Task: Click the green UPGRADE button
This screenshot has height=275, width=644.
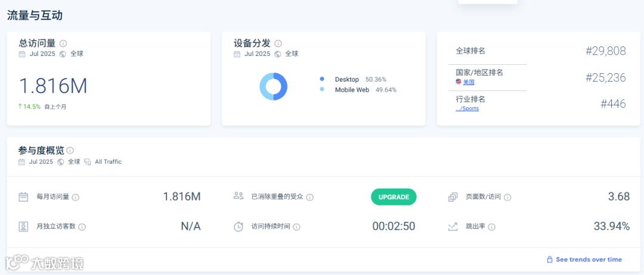Action: [x=394, y=196]
